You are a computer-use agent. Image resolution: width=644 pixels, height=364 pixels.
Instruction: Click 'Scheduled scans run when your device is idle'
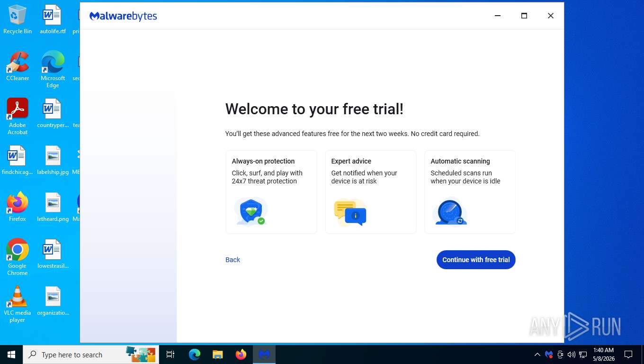click(x=465, y=177)
